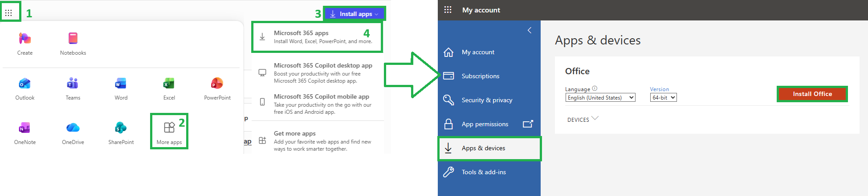Launch Teams from the app list
Image resolution: width=868 pixels, height=196 pixels.
(x=73, y=89)
